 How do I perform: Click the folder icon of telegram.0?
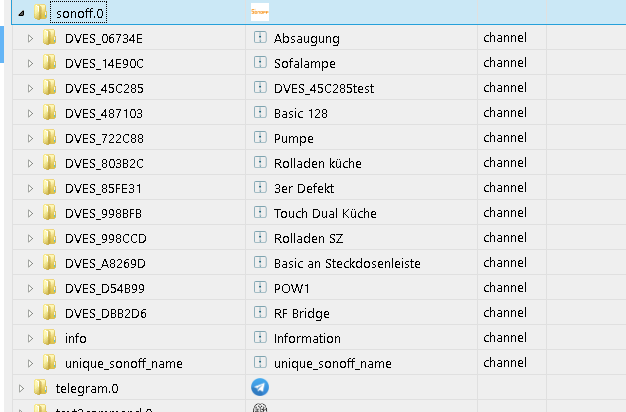click(x=40, y=387)
